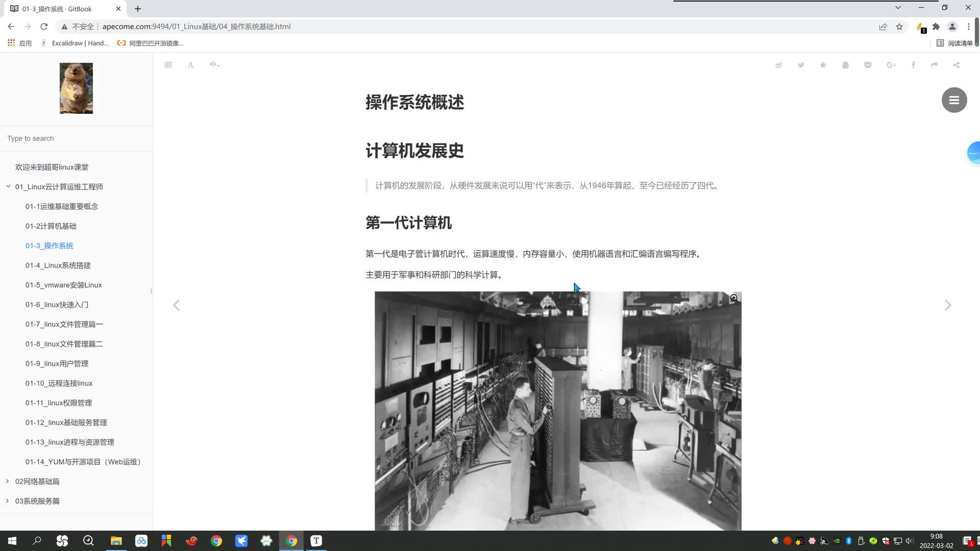Click the address bar URL
980x551 pixels.
[x=197, y=27]
